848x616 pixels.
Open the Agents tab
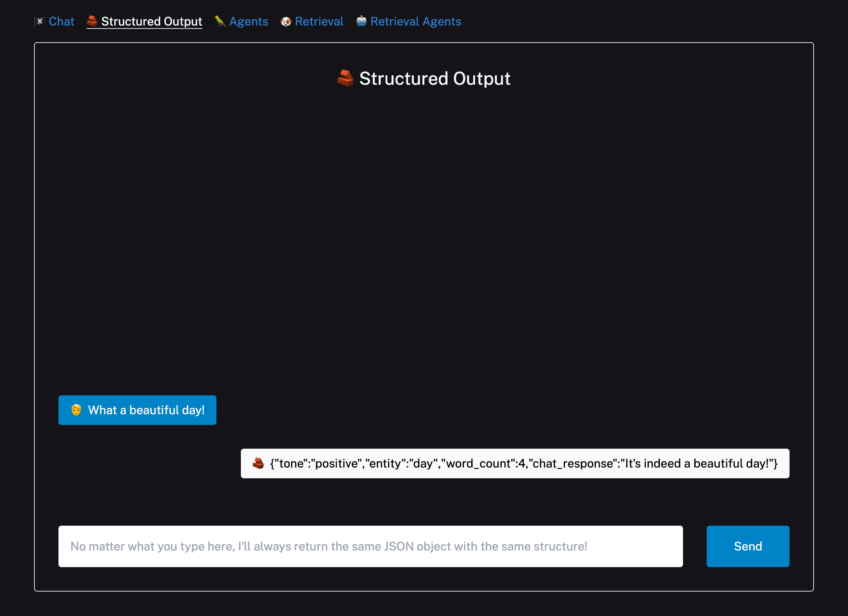click(x=248, y=21)
